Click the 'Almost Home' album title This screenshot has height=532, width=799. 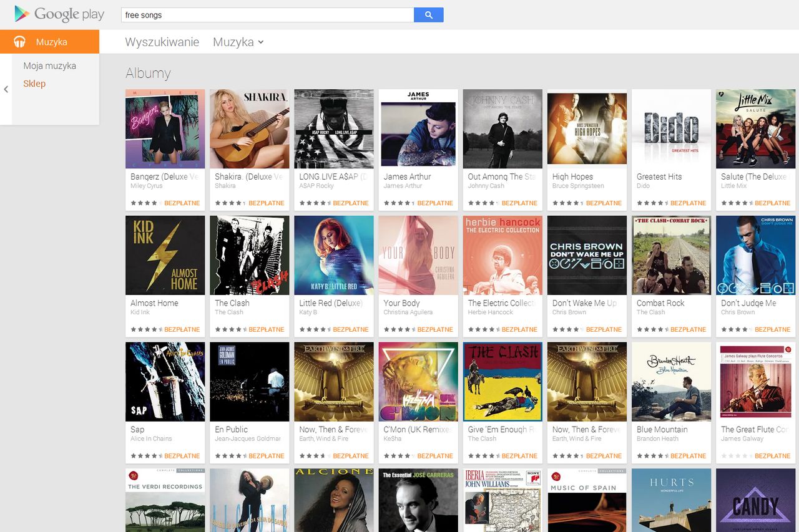pyautogui.click(x=154, y=303)
